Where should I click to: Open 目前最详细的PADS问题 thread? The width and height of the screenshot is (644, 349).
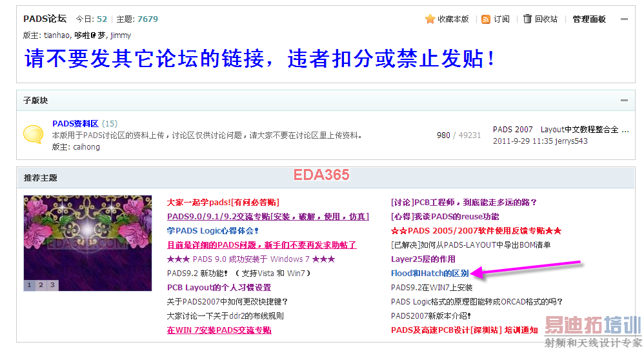click(261, 245)
